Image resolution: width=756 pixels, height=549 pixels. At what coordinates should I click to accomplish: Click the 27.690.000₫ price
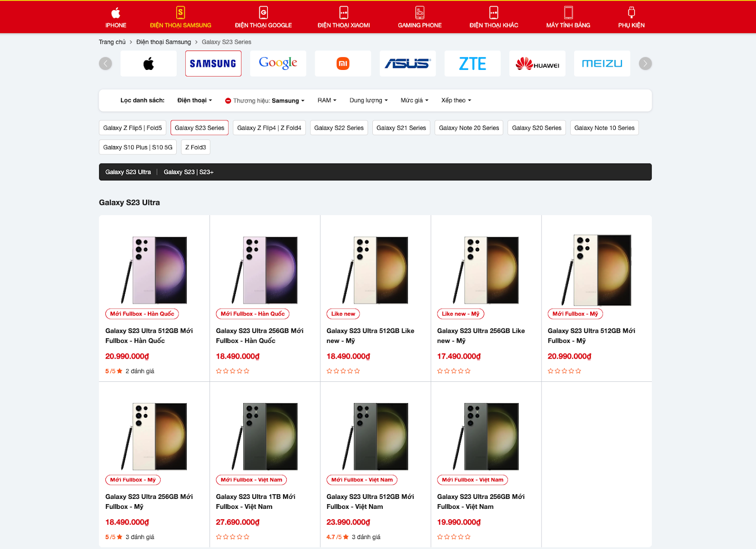click(x=238, y=522)
